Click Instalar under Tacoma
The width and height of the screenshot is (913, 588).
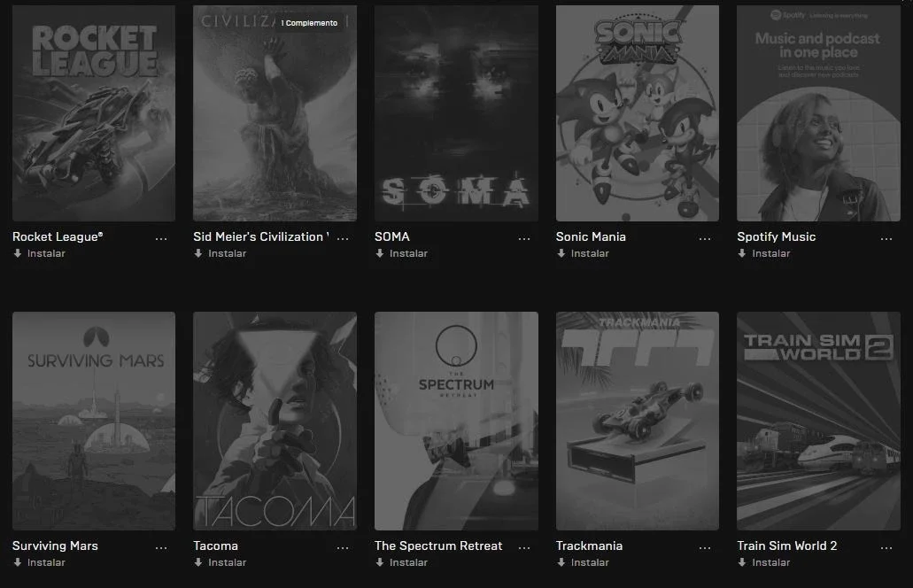pyautogui.click(x=227, y=562)
